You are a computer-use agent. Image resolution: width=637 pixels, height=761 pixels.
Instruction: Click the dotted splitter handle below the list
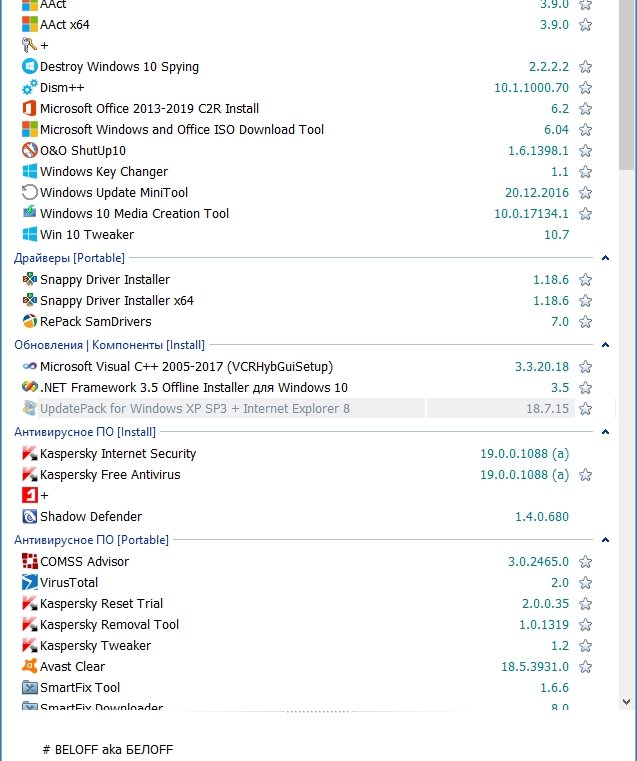pos(316,711)
